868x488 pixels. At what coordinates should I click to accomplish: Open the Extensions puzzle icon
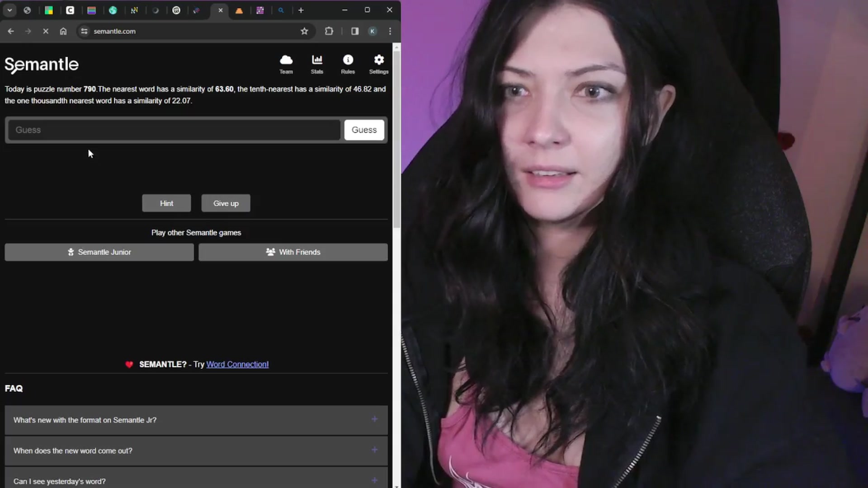(329, 31)
